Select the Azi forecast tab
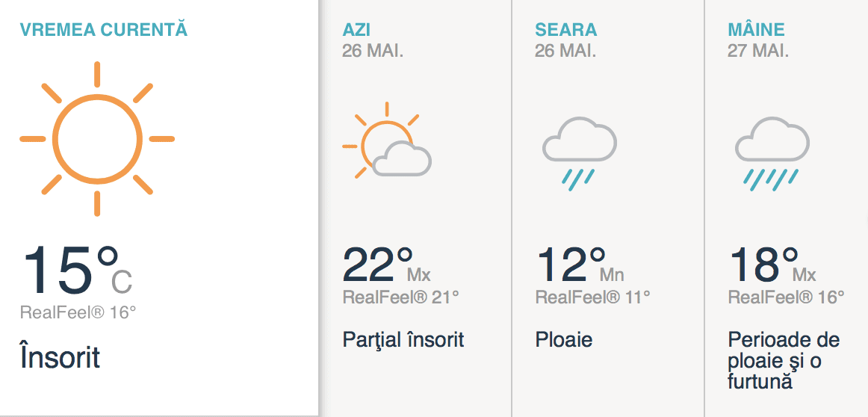 356,31
